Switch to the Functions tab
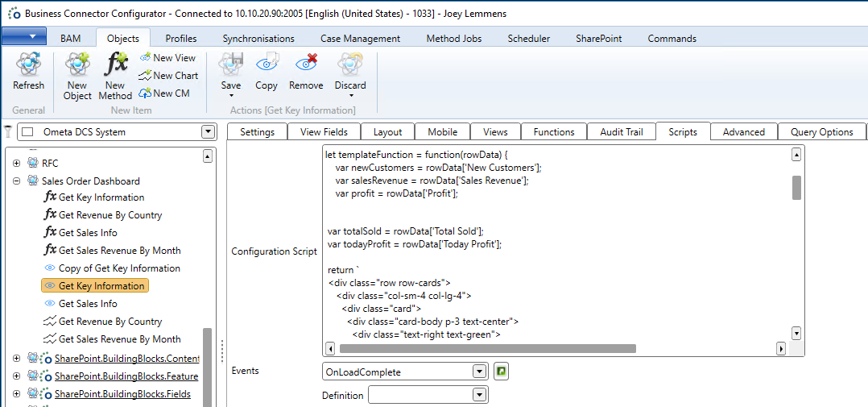 click(554, 132)
